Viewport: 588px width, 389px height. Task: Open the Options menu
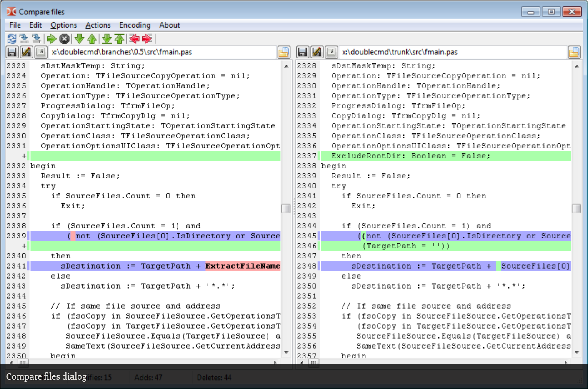click(x=64, y=25)
